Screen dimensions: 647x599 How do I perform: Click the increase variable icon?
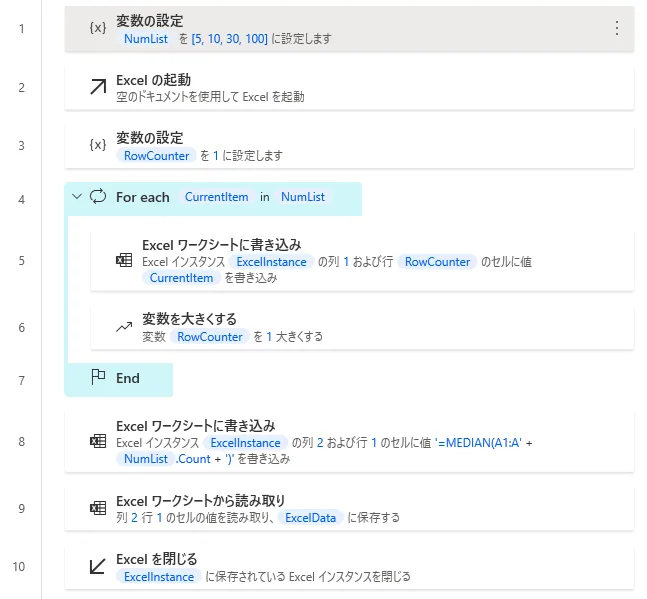124,327
